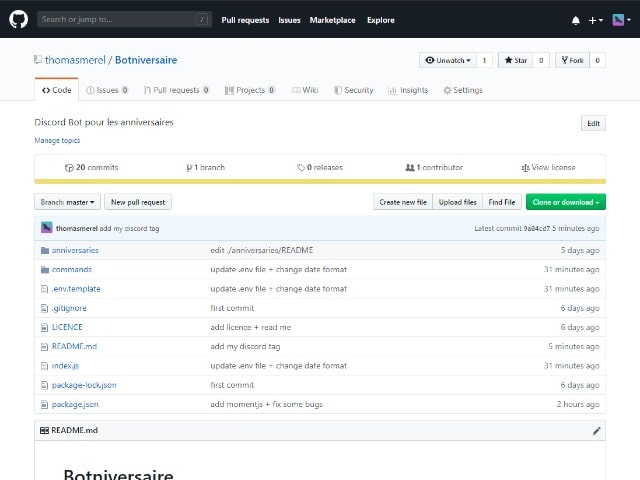Click the Upload files button
The width and height of the screenshot is (640, 480).
pos(458,202)
